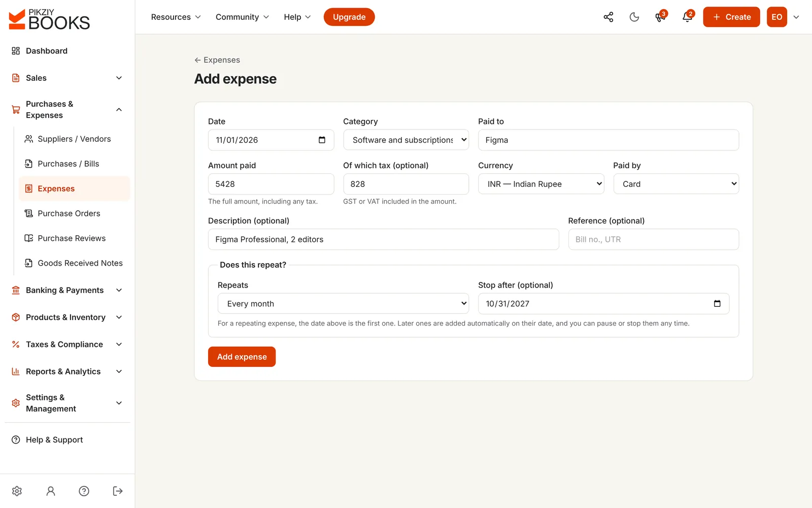Open the share icon in top bar
Viewport: 812px width, 508px height.
608,17
